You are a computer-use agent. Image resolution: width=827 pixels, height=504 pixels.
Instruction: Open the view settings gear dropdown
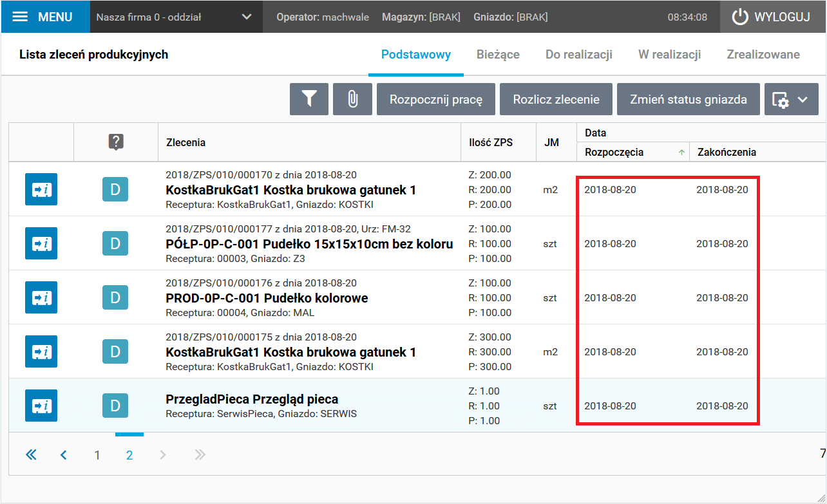point(792,100)
